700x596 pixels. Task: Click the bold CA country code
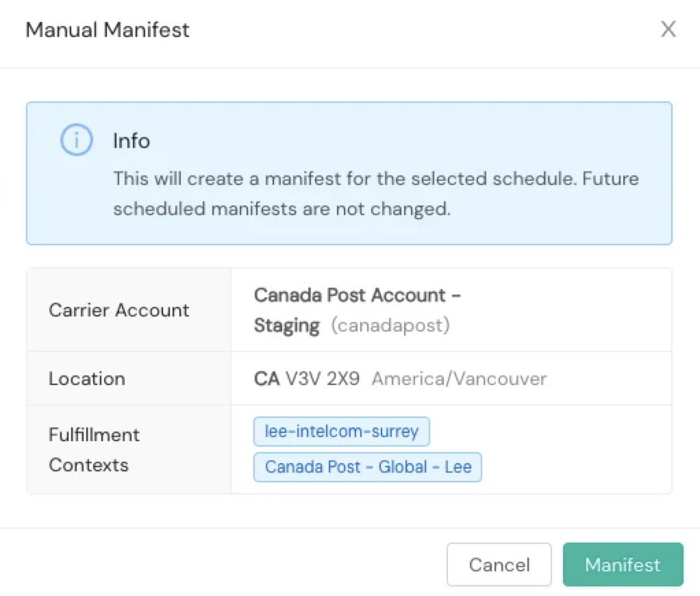267,378
